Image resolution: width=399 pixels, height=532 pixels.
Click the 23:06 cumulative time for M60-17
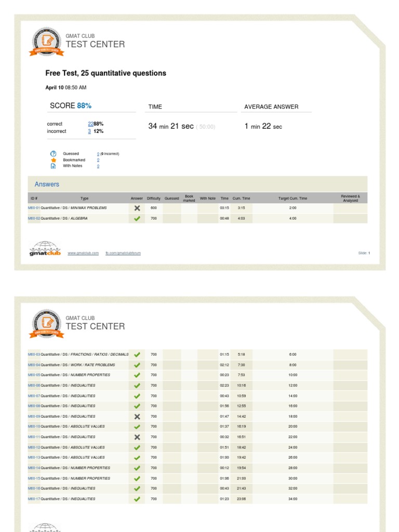pyautogui.click(x=241, y=499)
